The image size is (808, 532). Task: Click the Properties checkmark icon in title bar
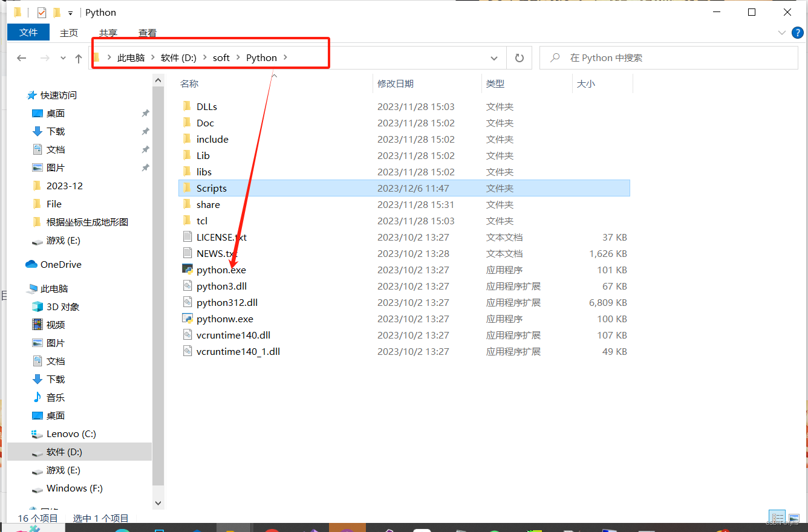click(x=42, y=12)
